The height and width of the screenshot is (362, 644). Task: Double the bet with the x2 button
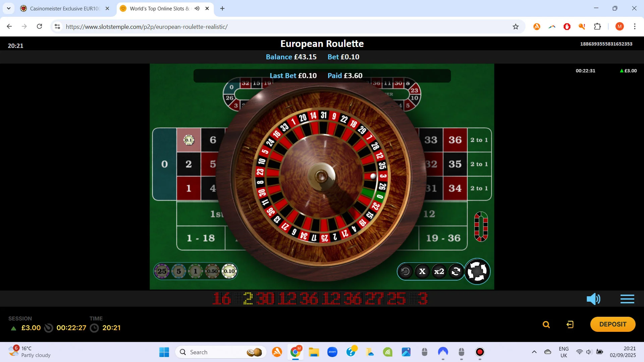point(439,271)
